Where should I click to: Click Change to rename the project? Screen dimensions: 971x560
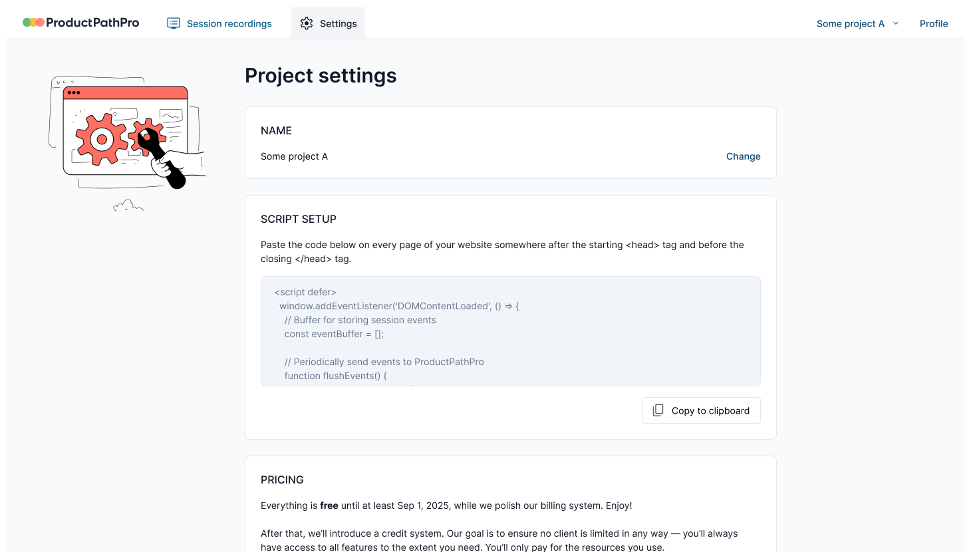tap(743, 156)
